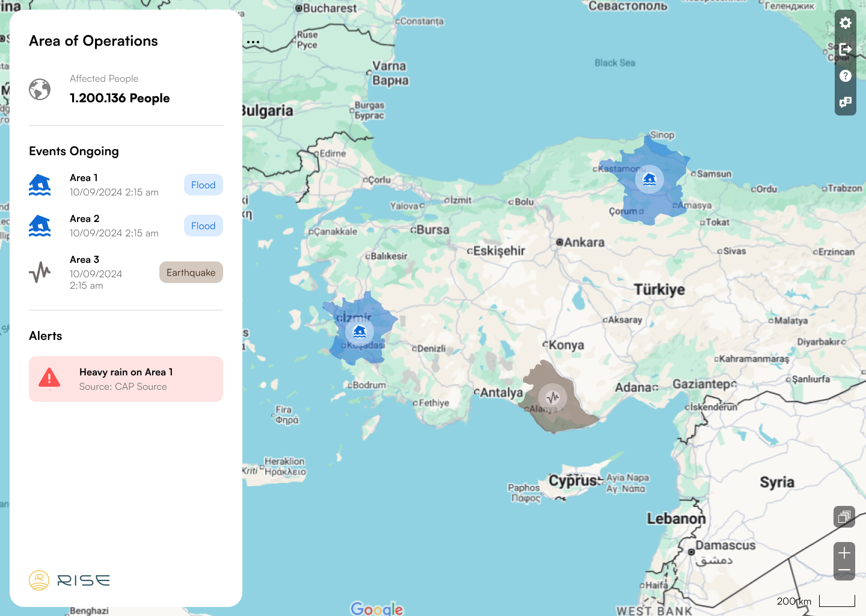The height and width of the screenshot is (616, 866).
Task: Open the settings gear icon
Action: [x=846, y=23]
